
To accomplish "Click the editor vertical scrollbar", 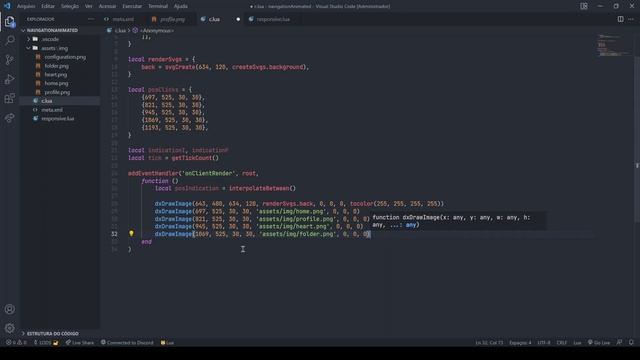I will pyautogui.click(x=637, y=139).
